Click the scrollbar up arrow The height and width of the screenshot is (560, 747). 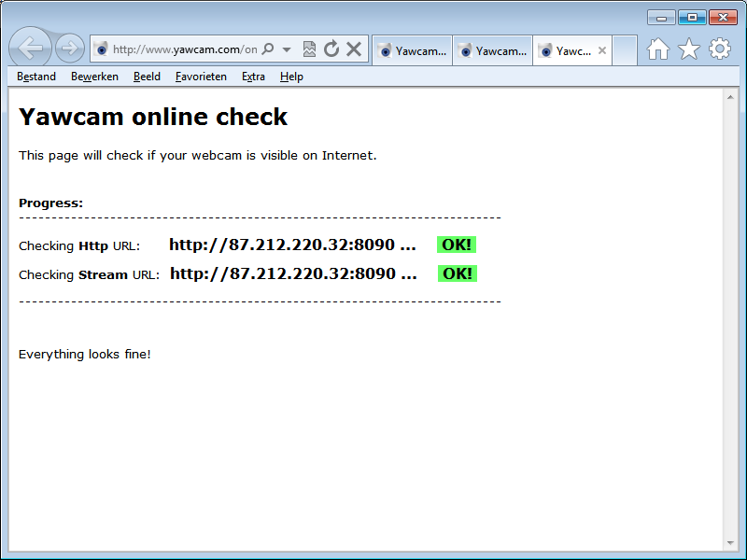pos(730,97)
